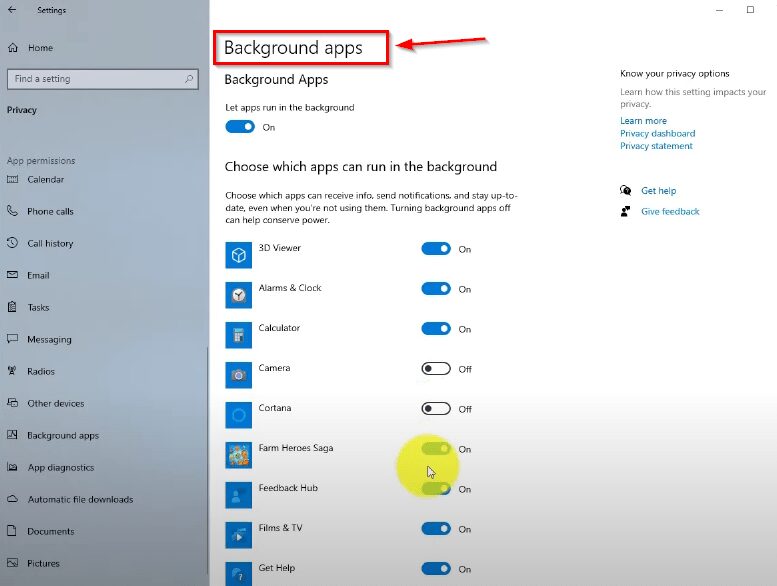The height and width of the screenshot is (586, 777).
Task: Click the Automatic file downloads cloud icon
Action: click(x=12, y=499)
